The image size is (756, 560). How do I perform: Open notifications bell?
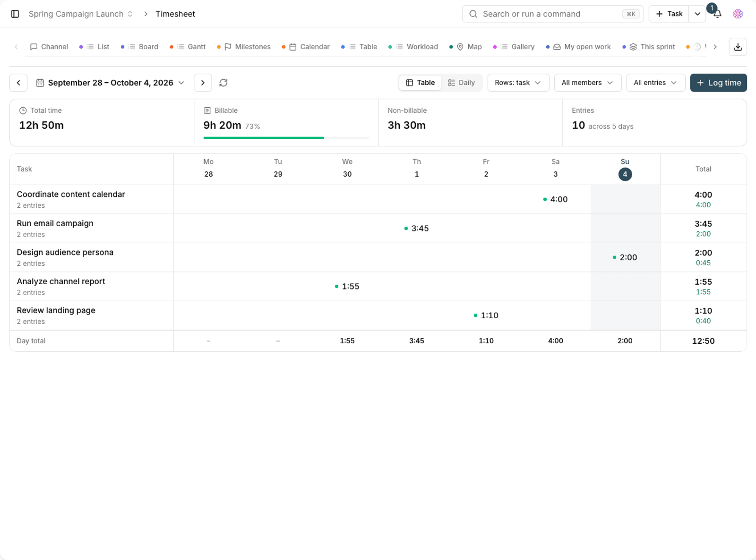click(717, 14)
